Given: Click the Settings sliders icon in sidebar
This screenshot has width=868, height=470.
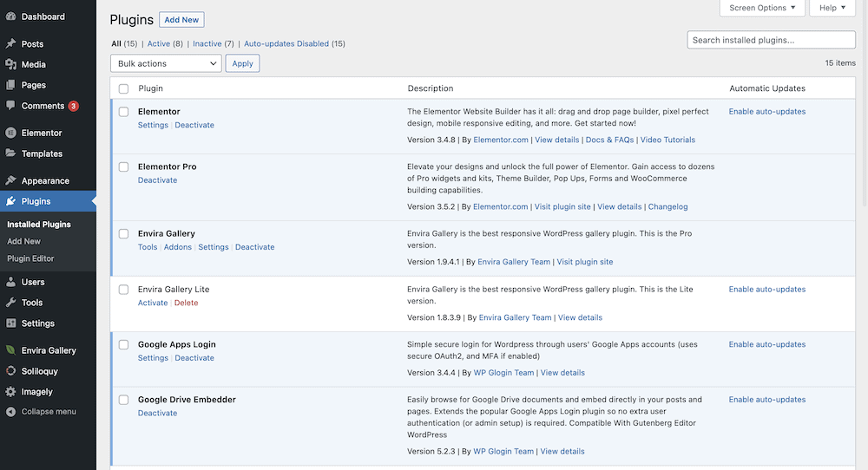Looking at the screenshot, I should coord(10,323).
